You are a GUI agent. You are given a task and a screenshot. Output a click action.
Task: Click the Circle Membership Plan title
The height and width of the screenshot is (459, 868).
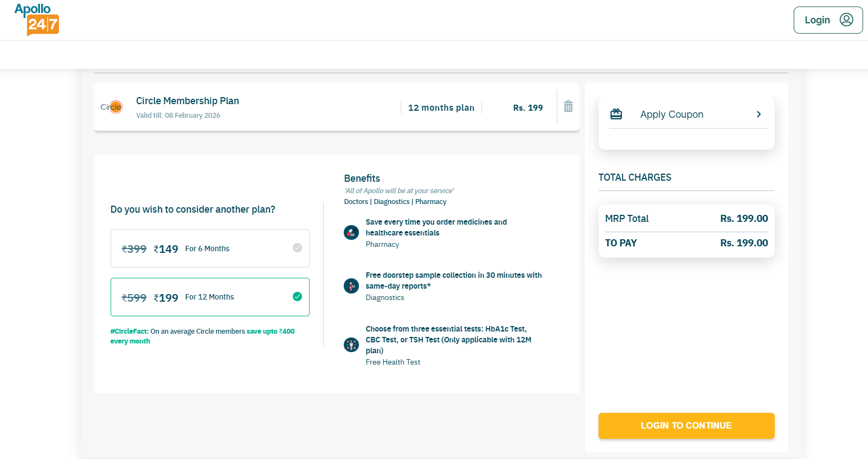pyautogui.click(x=188, y=101)
